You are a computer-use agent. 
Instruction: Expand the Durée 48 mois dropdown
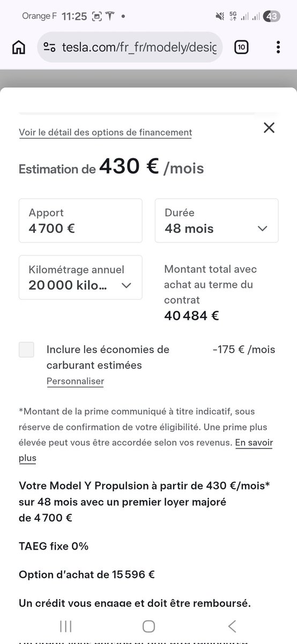[x=217, y=221]
